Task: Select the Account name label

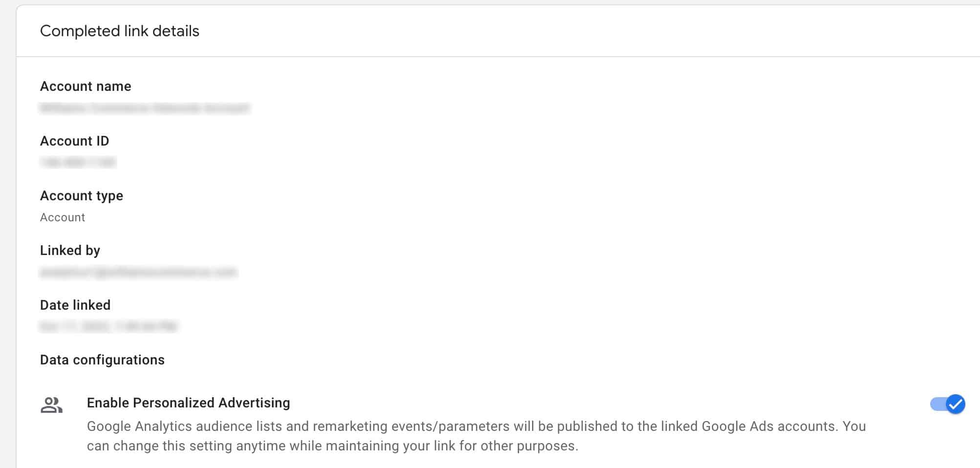Action: pyautogui.click(x=85, y=86)
